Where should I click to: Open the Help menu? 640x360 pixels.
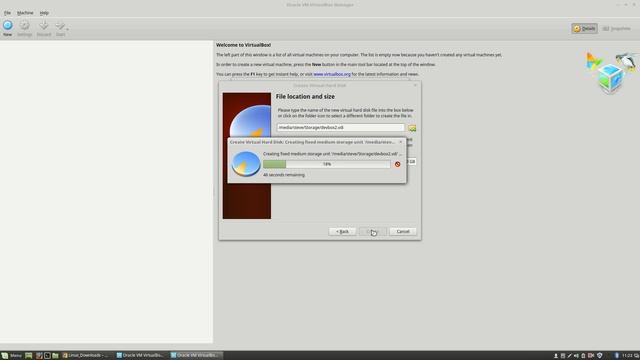tap(44, 13)
